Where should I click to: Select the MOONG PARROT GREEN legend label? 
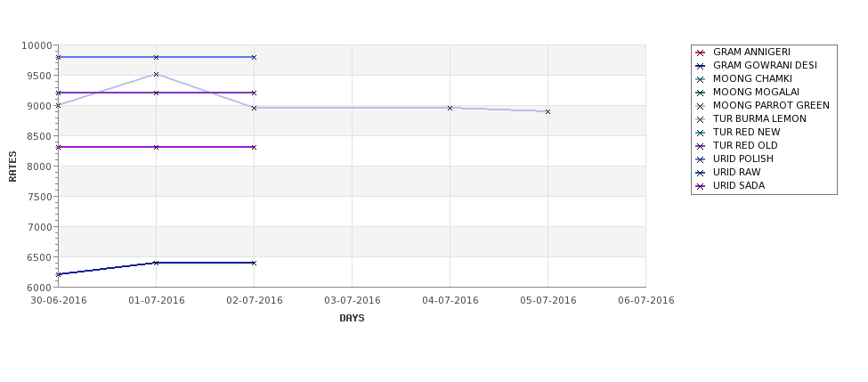tap(771, 106)
